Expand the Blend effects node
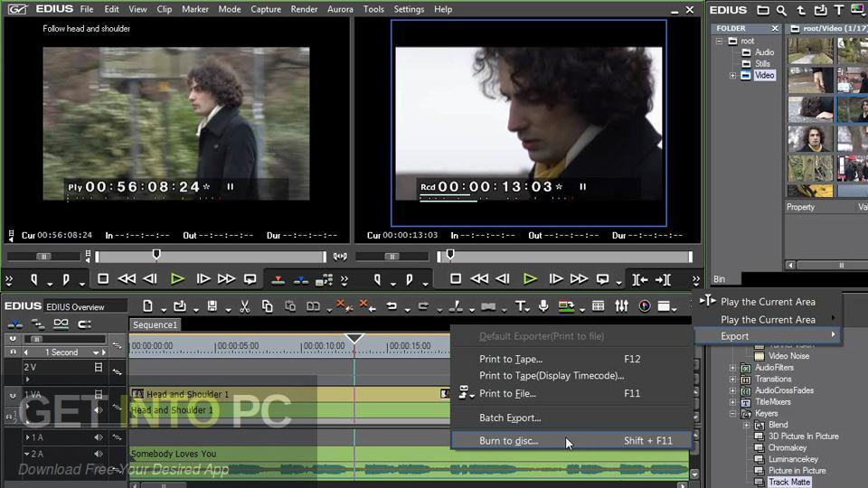868x488 pixels. pos(746,425)
